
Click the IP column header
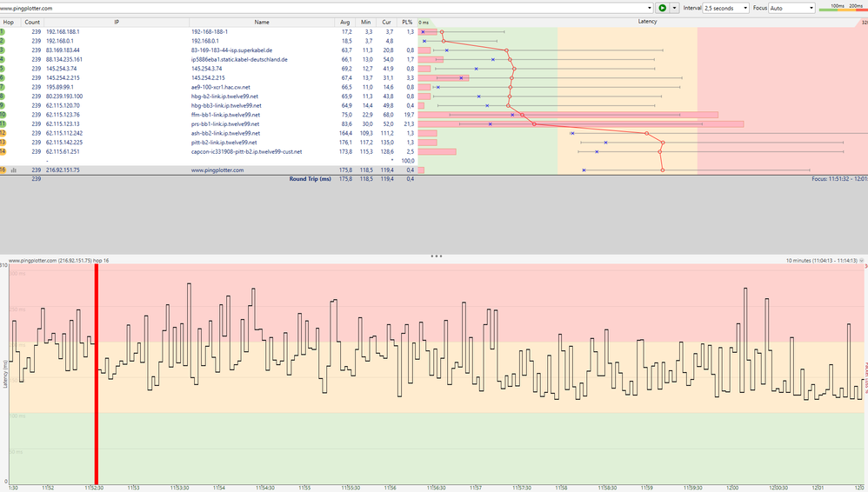tap(117, 22)
